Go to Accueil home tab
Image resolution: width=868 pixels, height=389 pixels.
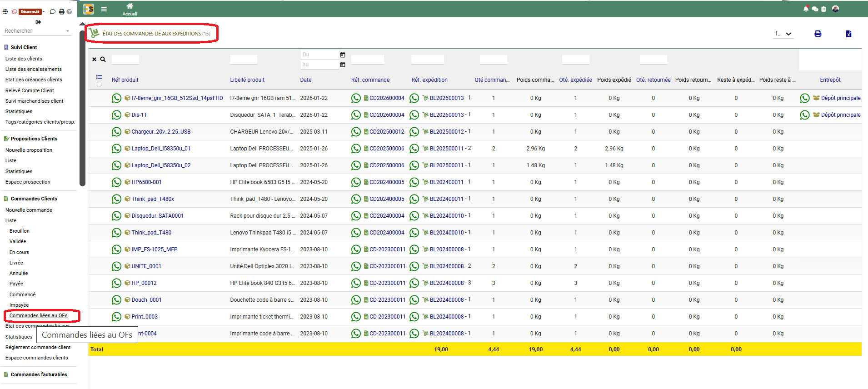(130, 9)
